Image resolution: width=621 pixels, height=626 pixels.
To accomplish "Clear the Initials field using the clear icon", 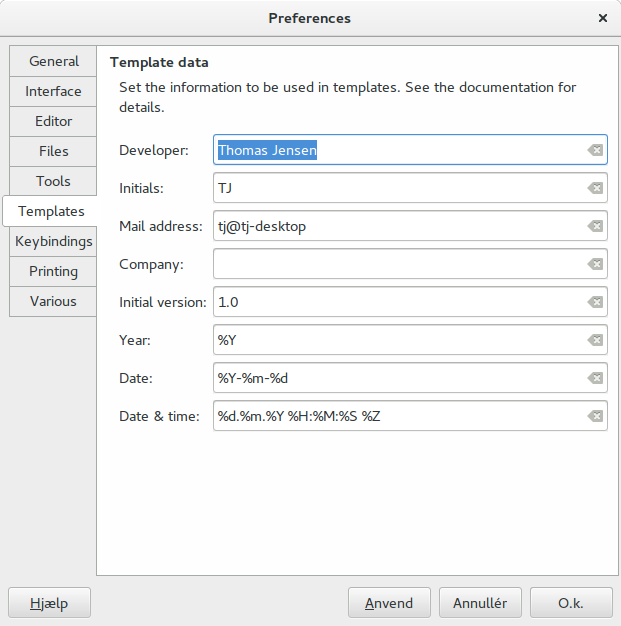I will (595, 188).
